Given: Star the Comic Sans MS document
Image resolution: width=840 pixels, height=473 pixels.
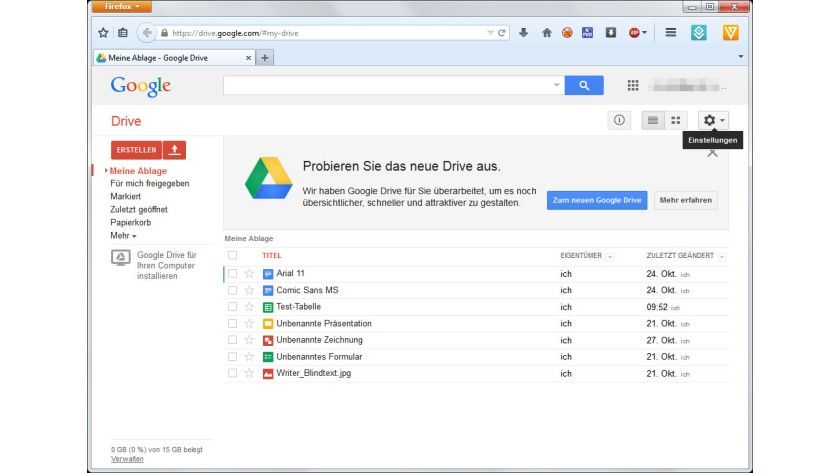Looking at the screenshot, I should click(249, 290).
